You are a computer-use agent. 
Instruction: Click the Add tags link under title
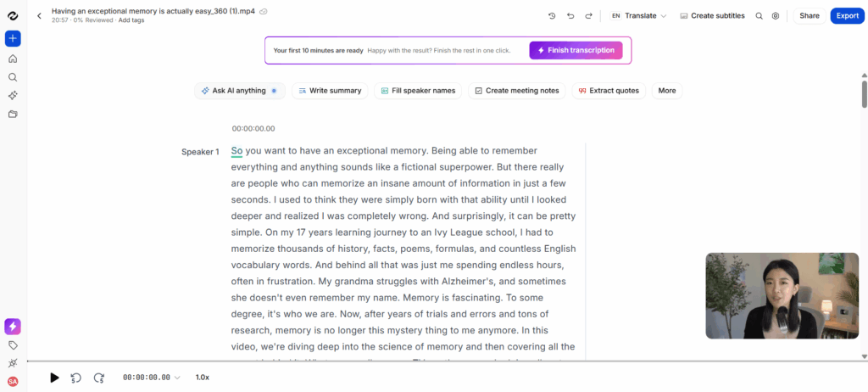[x=131, y=20]
